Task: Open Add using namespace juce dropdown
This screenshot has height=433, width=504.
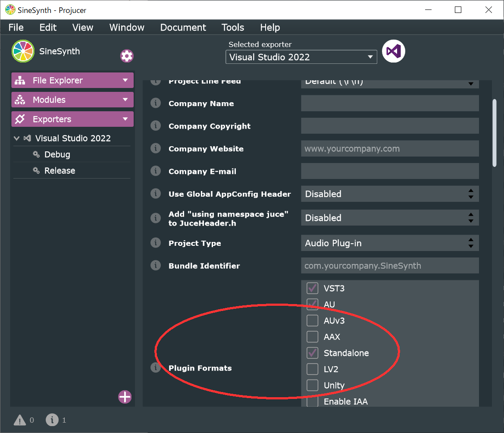Action: (x=390, y=218)
